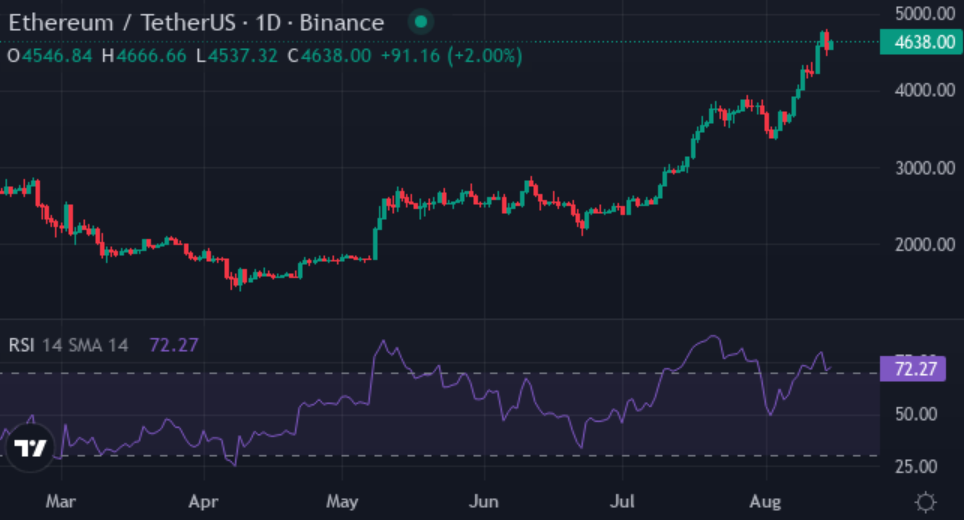Viewport: 964px width, 520px height.
Task: Click the Jul time axis label
Action: 622,502
